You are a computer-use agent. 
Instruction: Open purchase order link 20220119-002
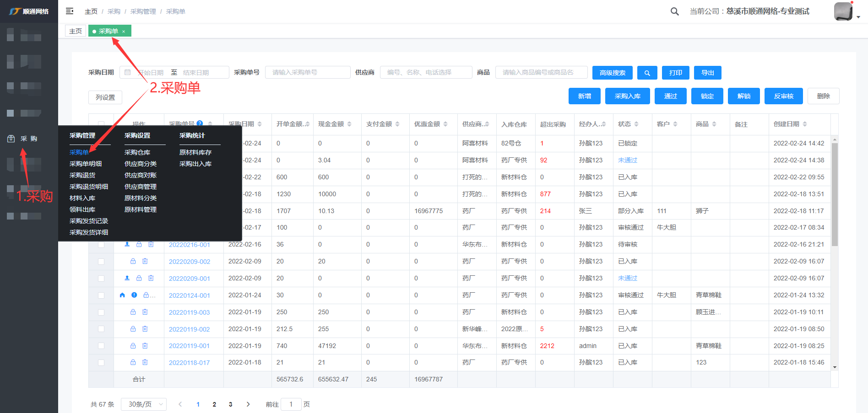pos(189,329)
